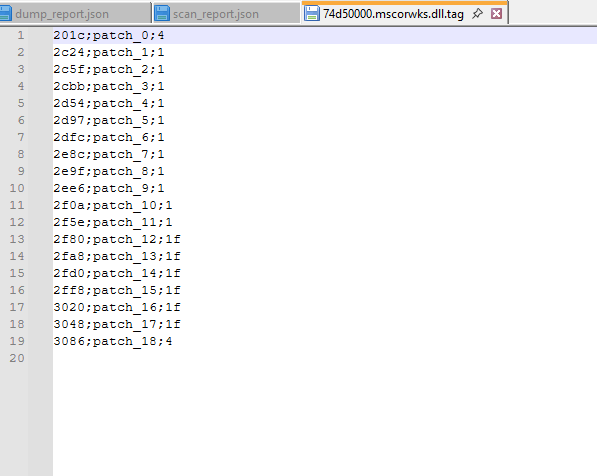Place cursor in the 2ff8;patch_15;1f line

[x=117, y=290]
